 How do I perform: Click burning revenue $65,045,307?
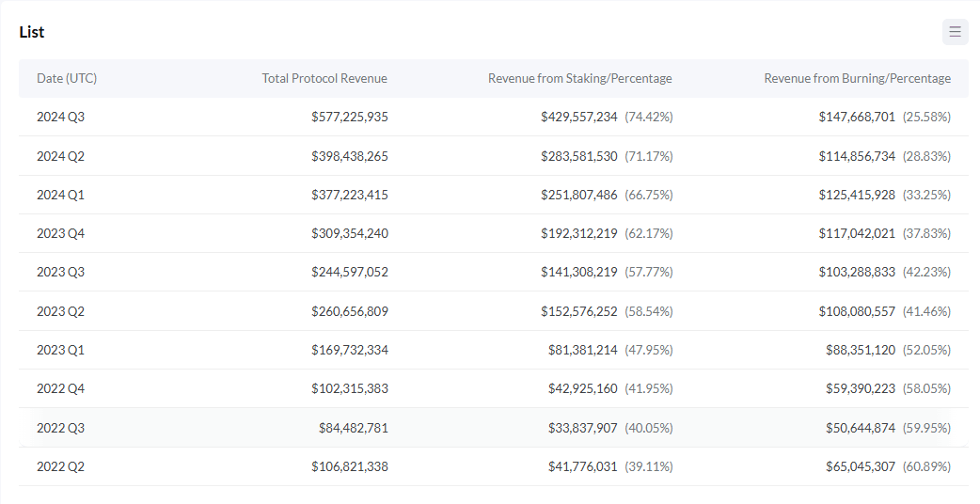860,466
